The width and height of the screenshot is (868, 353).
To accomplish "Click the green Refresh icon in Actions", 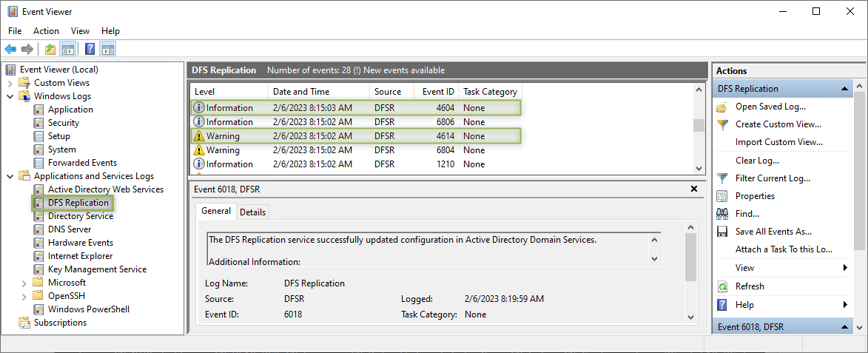I will click(x=722, y=286).
